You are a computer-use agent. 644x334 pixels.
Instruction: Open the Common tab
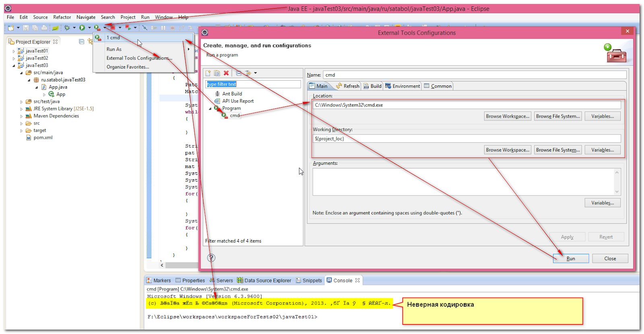(x=438, y=86)
